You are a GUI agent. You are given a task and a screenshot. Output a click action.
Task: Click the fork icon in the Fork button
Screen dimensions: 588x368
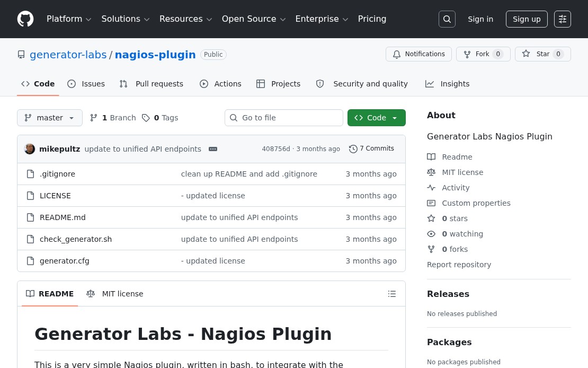pos(467,55)
